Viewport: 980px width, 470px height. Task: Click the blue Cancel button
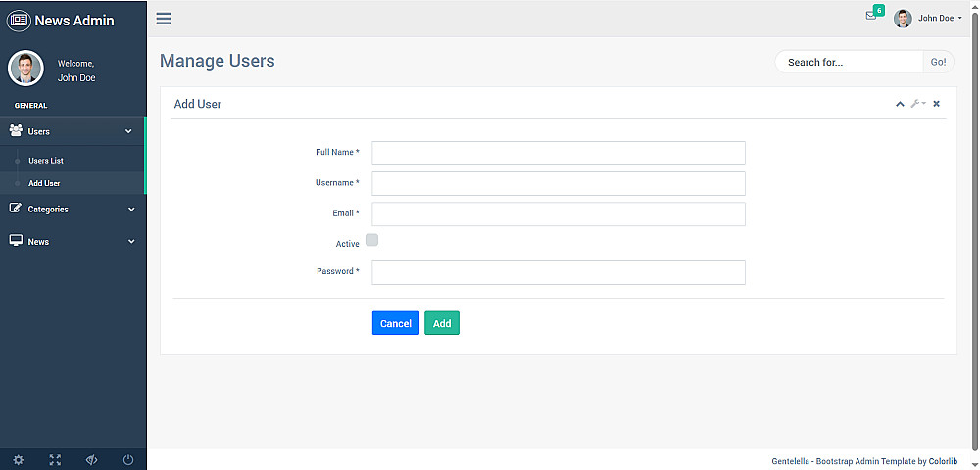[x=395, y=323]
